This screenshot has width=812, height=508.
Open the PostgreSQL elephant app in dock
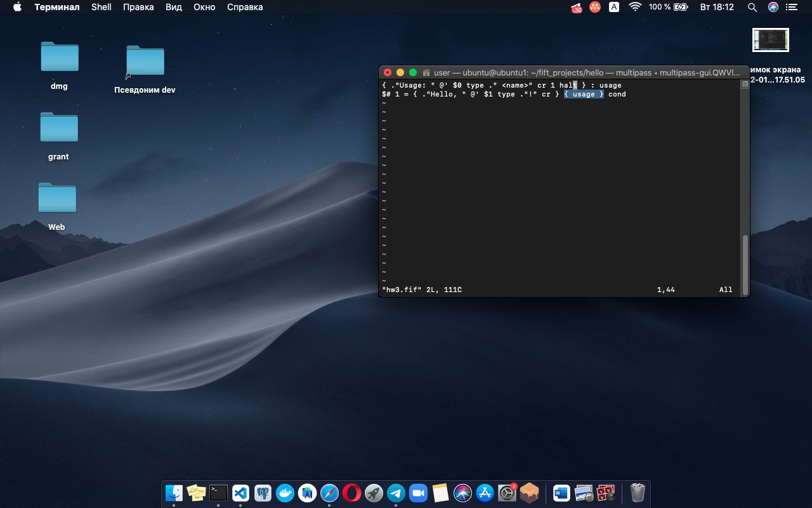[263, 493]
